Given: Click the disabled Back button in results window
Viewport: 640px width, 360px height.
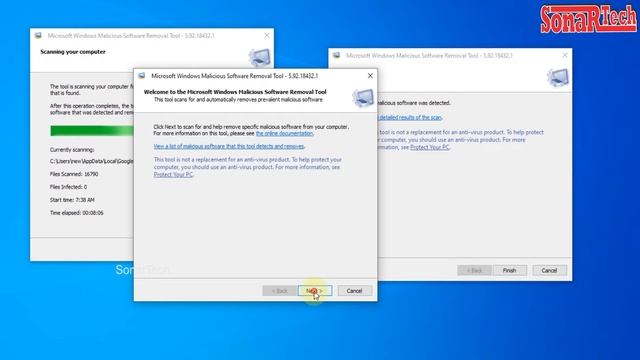Looking at the screenshot, I should (474, 270).
